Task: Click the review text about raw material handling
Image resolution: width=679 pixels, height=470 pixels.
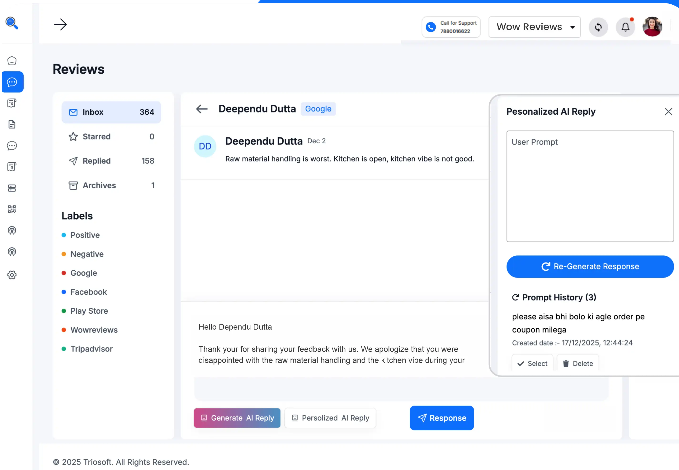Action: pos(349,159)
